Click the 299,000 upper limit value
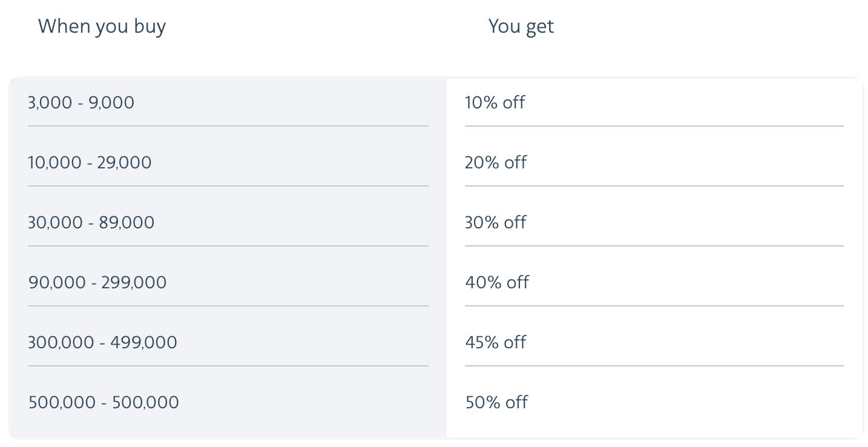Screen dimensions: 868x447 point(136,282)
